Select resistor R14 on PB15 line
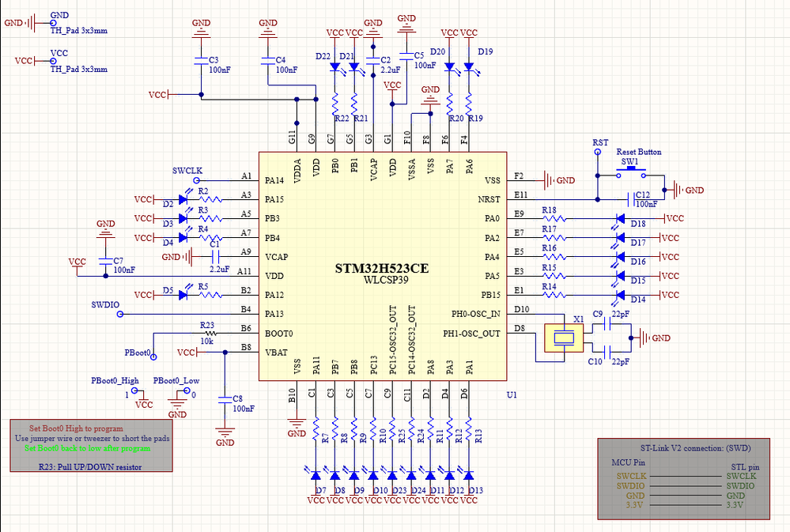The width and height of the screenshot is (790, 532). [554, 295]
